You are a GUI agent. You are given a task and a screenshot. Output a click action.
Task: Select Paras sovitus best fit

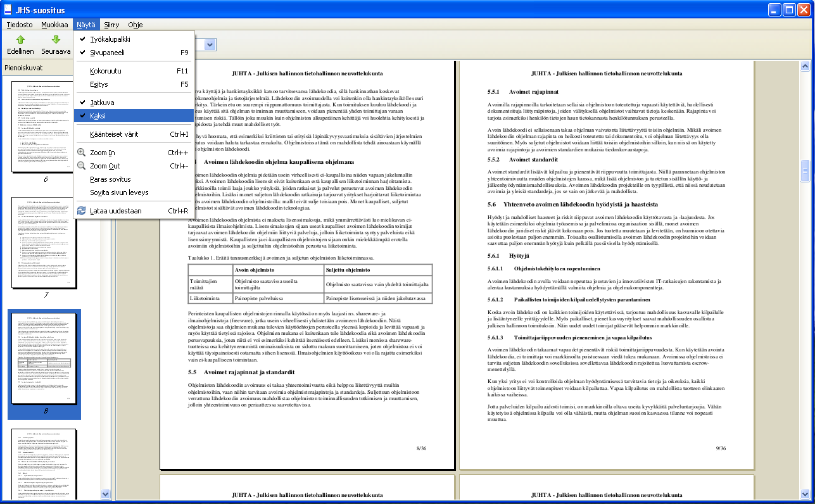(x=134, y=179)
